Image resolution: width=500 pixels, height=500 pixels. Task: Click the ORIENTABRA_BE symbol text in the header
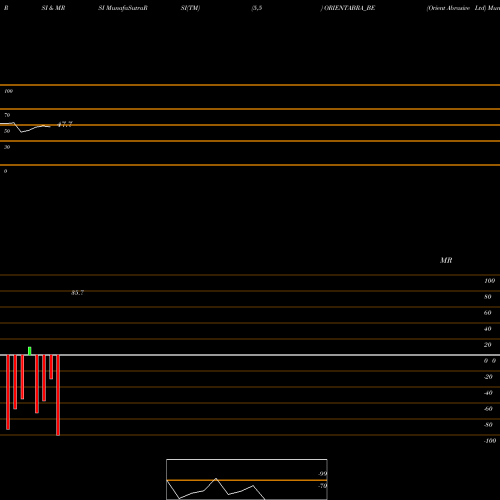tap(350, 8)
